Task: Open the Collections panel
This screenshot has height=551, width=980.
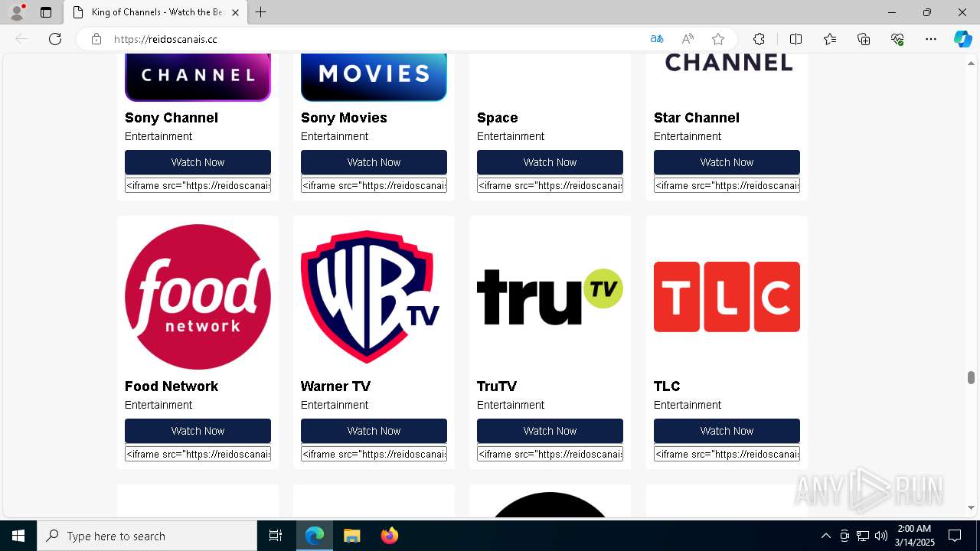Action: (864, 39)
